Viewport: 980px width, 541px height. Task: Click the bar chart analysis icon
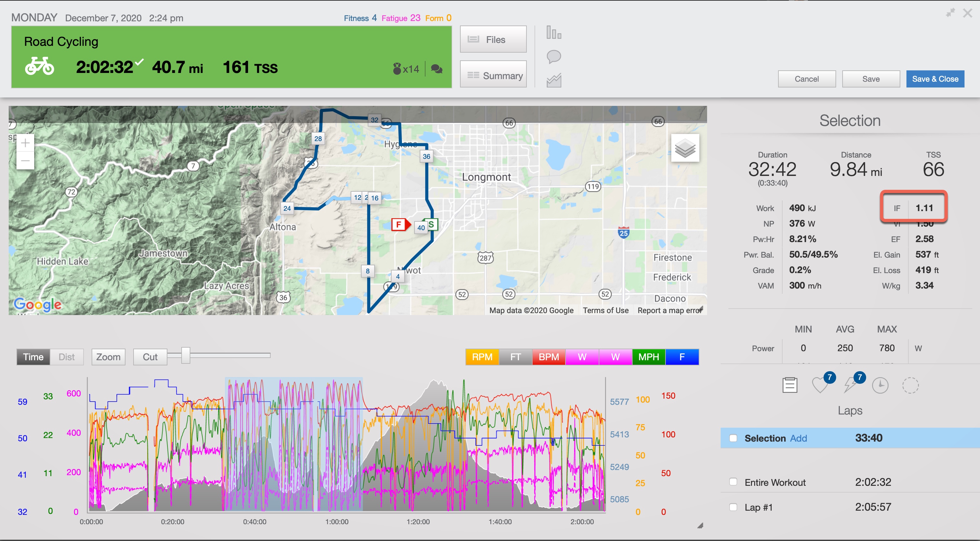554,33
